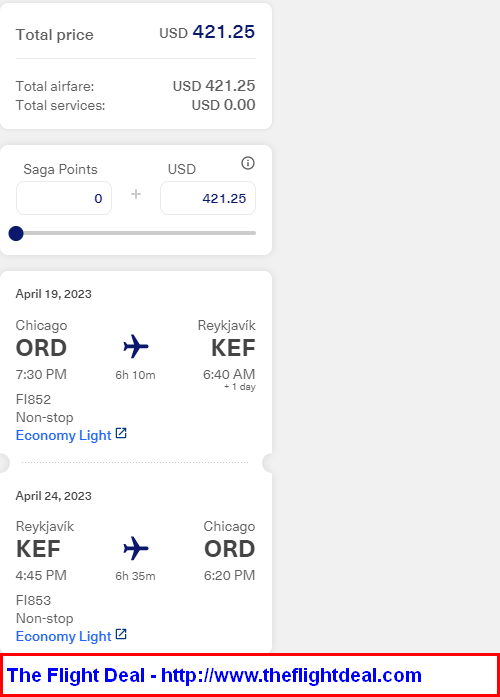The height and width of the screenshot is (697, 500).
Task: Click external-link icon next to first Economy Light
Action: pyautogui.click(x=121, y=433)
